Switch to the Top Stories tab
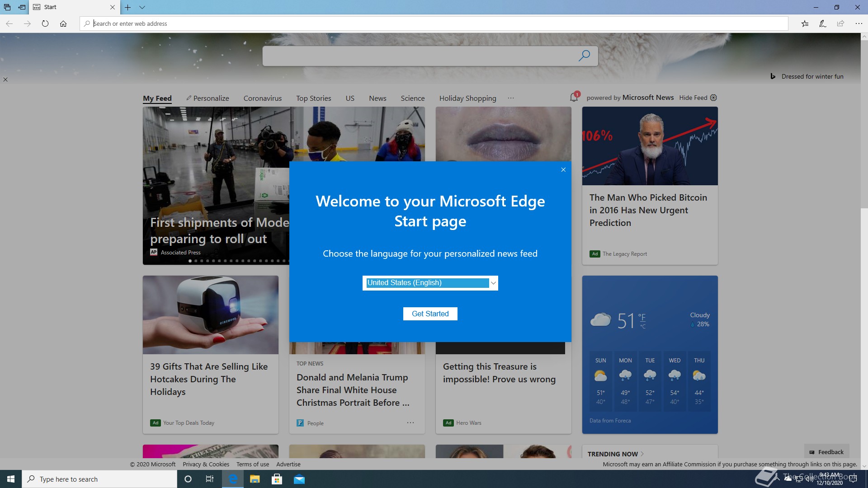The image size is (868, 488). tap(314, 98)
